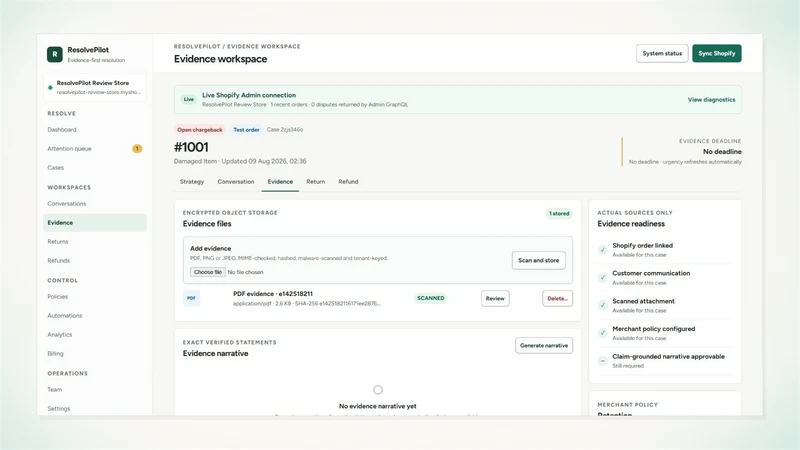This screenshot has width=800, height=450.
Task: Click the PDF evidence · e142518211 file name
Action: pos(273,294)
